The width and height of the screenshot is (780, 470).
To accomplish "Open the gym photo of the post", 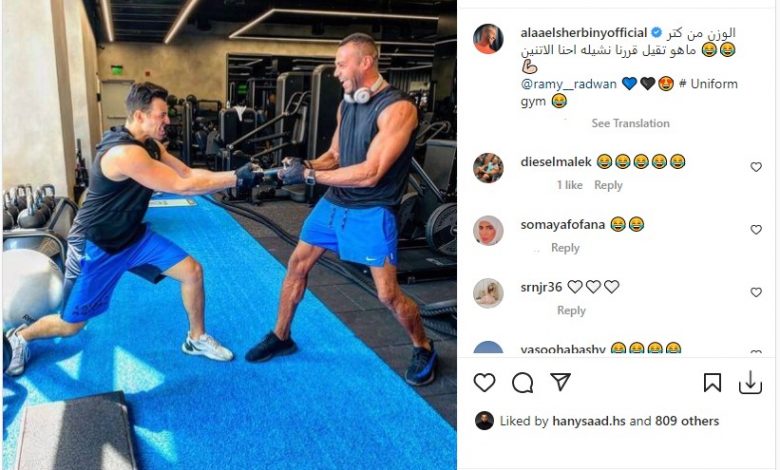I will [230, 235].
